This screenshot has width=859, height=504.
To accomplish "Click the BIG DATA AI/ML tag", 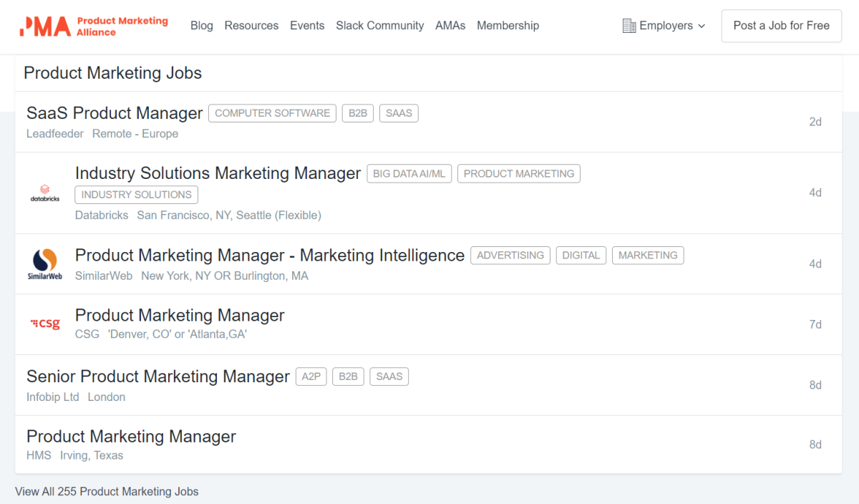I will pyautogui.click(x=409, y=173).
